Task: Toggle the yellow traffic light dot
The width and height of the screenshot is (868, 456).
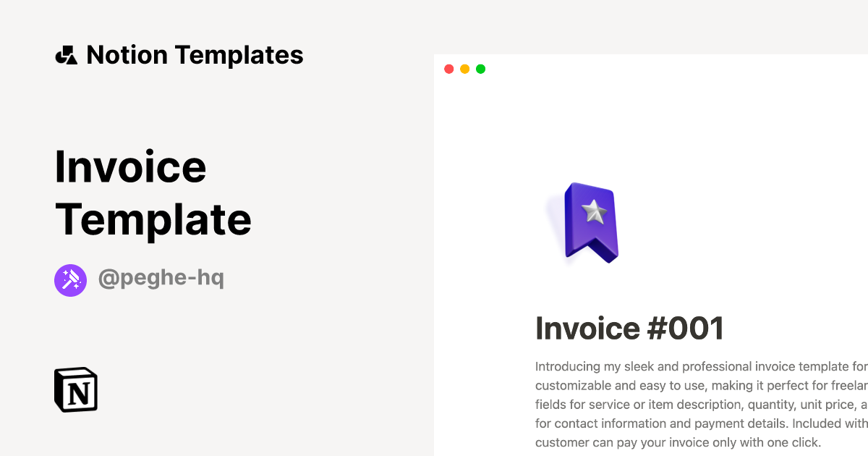Action: click(464, 69)
